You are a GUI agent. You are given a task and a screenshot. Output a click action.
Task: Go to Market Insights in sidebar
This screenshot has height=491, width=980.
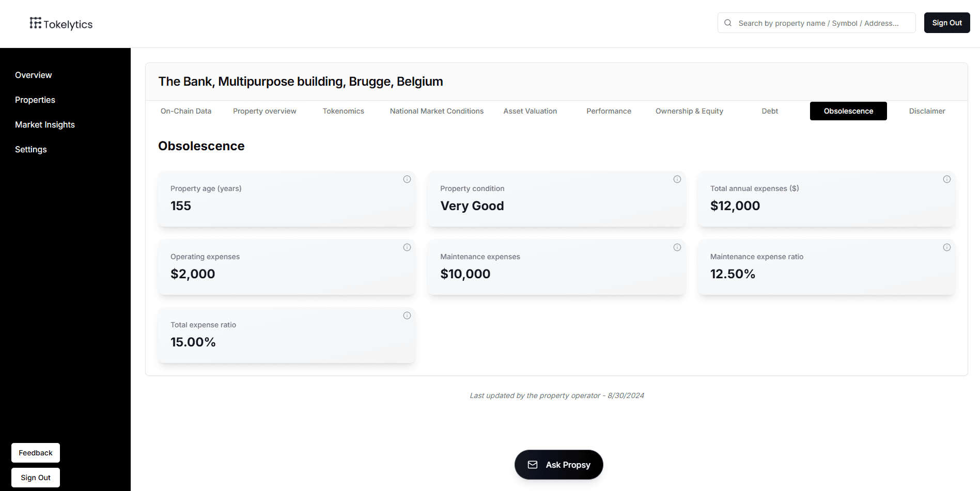[45, 124]
